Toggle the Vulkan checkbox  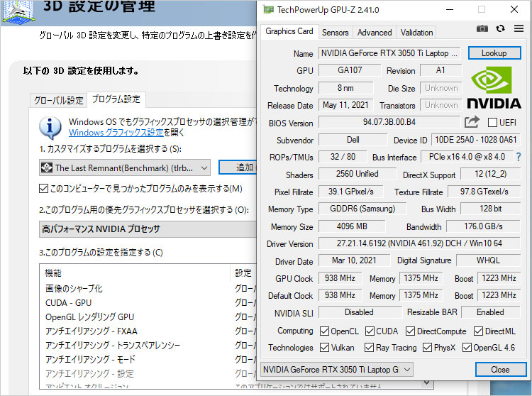pyautogui.click(x=324, y=348)
